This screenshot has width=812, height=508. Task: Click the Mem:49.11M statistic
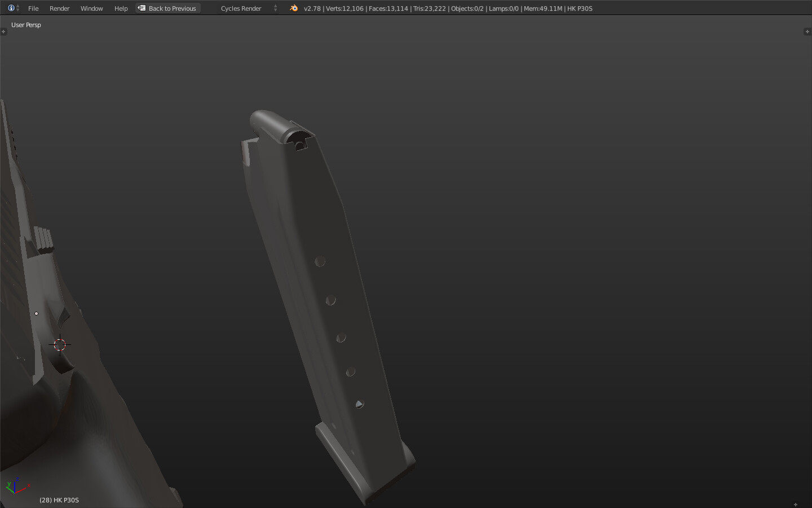tap(542, 8)
